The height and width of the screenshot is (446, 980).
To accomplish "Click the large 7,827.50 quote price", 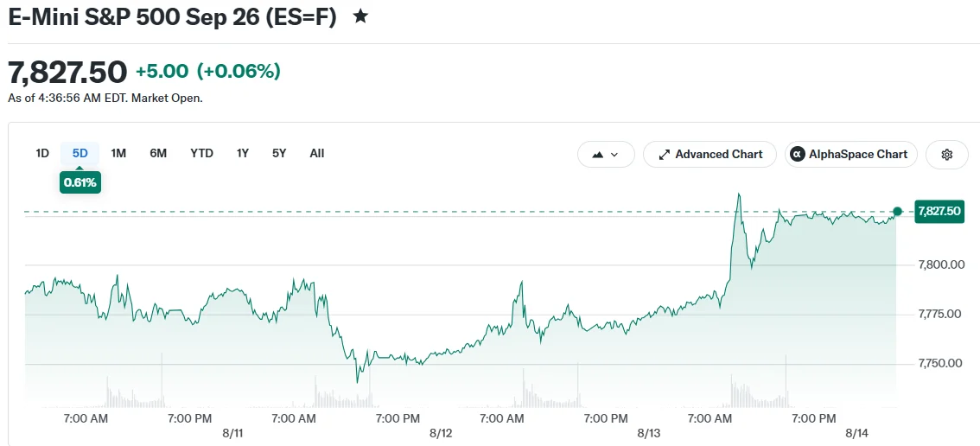I will (67, 73).
